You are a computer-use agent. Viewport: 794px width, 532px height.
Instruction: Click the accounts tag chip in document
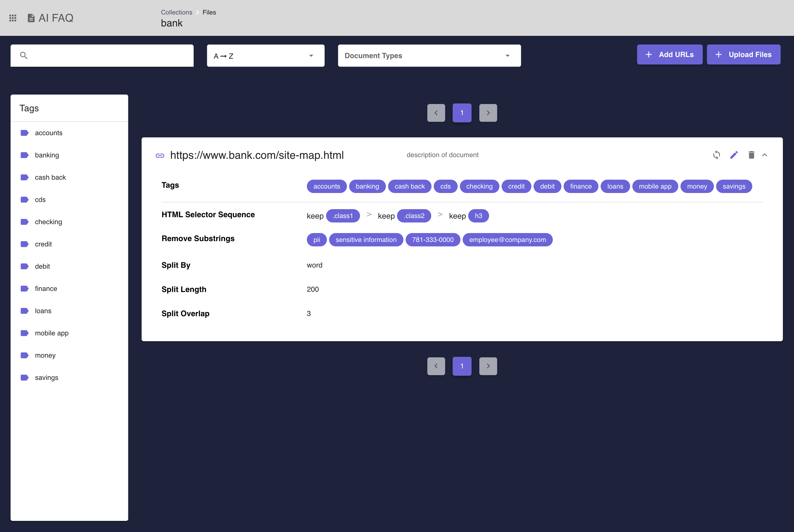326,186
